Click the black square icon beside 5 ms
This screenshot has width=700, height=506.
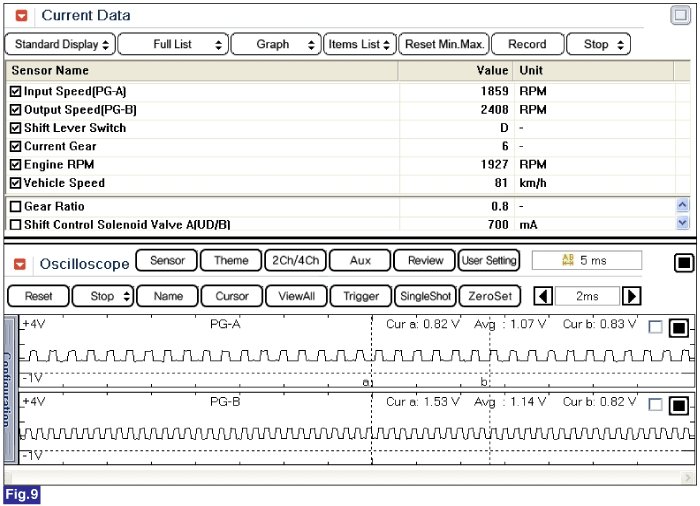(x=683, y=262)
